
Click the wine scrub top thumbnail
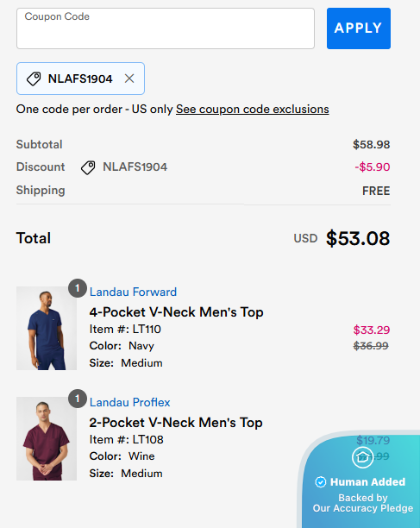pyautogui.click(x=47, y=438)
